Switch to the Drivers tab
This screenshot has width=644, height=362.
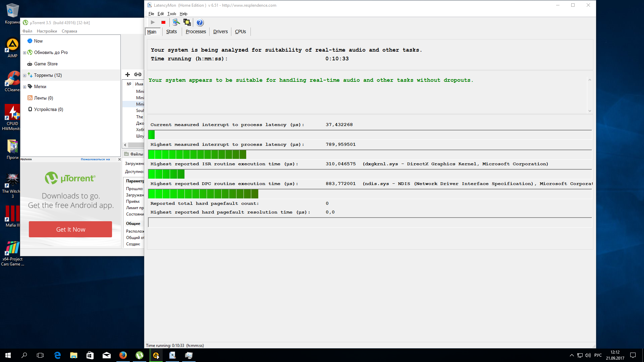220,32
